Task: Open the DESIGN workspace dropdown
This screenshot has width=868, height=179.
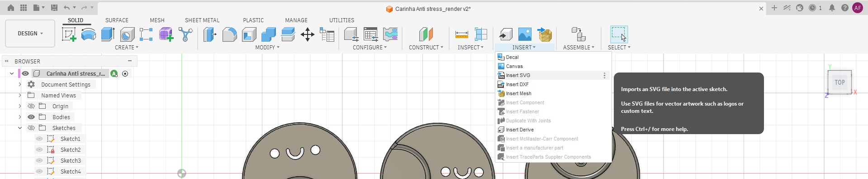Action: pos(30,34)
